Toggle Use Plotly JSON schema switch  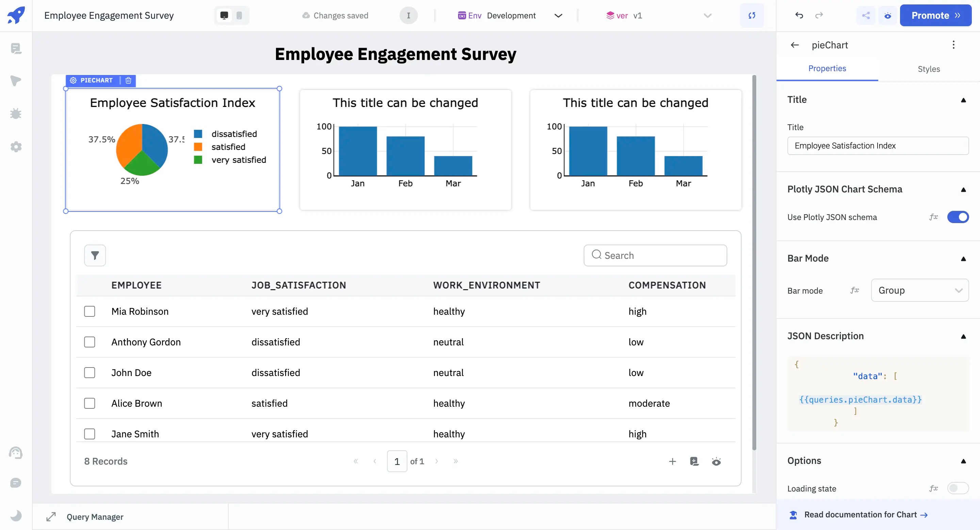click(958, 217)
